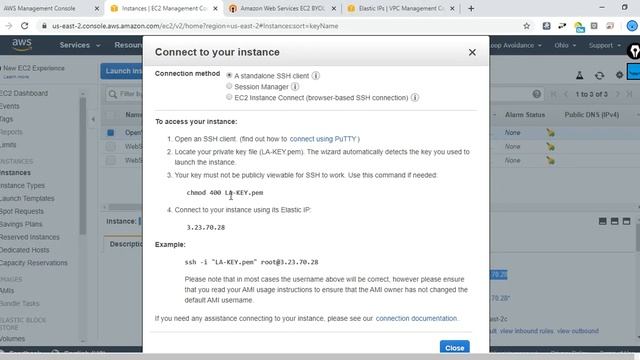This screenshot has width=640, height=360.
Task: Click the Launch Instance button
Action: pyautogui.click(x=121, y=71)
